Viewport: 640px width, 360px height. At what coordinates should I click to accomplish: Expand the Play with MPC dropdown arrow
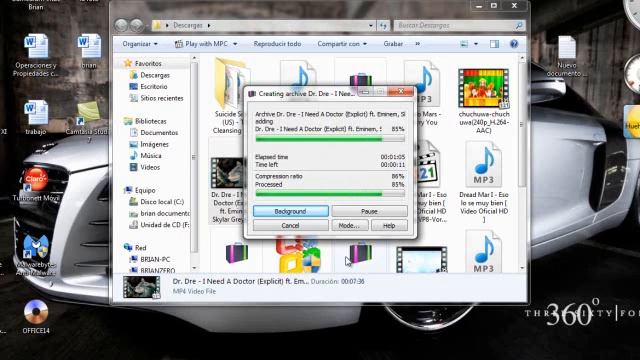235,44
